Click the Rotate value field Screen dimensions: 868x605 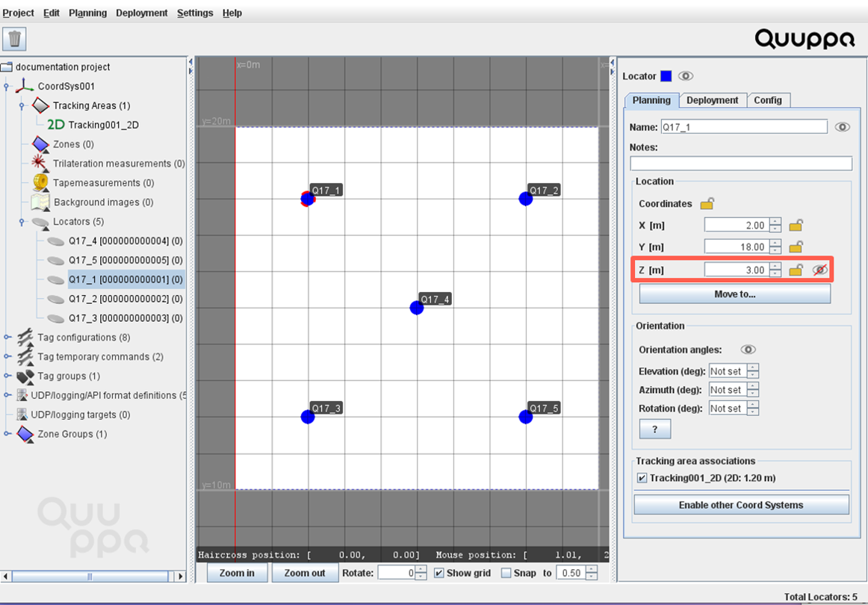[397, 573]
